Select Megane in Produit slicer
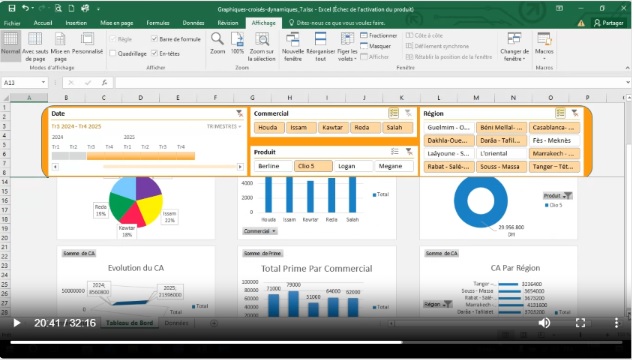Image resolution: width=635 pixels, height=360 pixels. point(394,166)
